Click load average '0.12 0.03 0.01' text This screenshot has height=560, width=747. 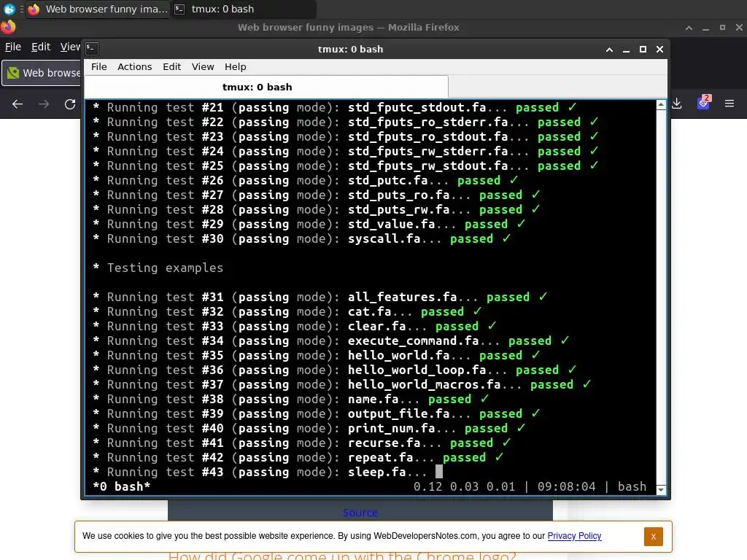pos(464,486)
